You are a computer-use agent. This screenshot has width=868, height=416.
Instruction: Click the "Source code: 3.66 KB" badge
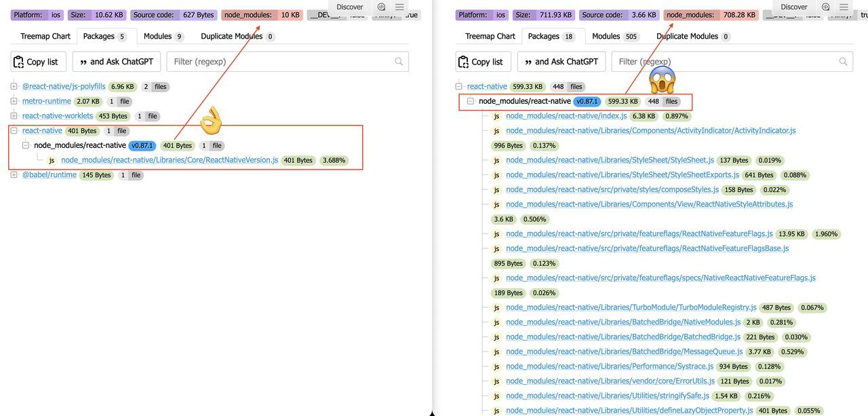[x=618, y=15]
